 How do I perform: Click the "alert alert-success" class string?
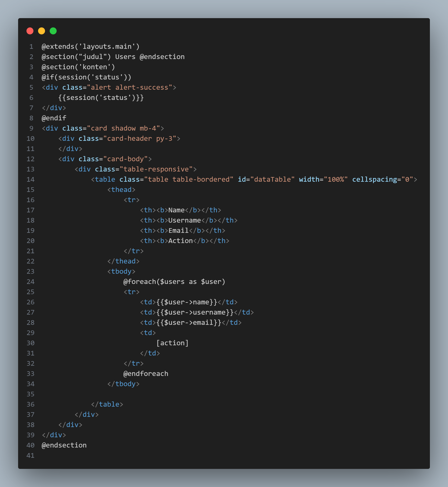point(130,88)
